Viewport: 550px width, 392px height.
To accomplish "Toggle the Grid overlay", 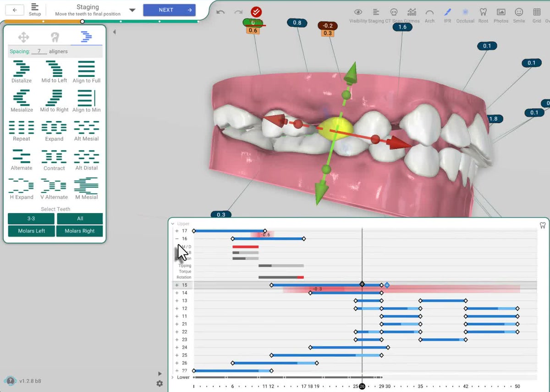I will (x=537, y=15).
